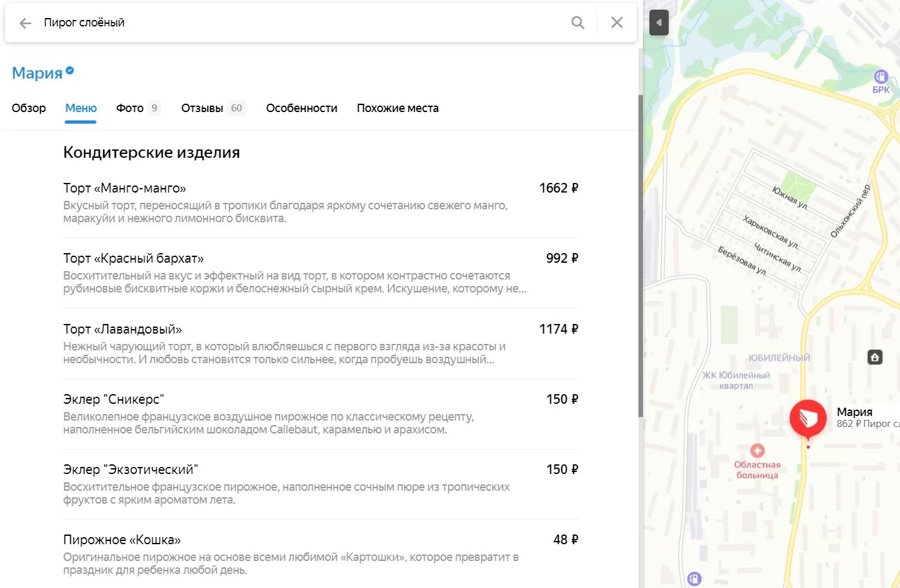Click the 1662 ₽ price
The image size is (900, 588).
click(x=559, y=188)
